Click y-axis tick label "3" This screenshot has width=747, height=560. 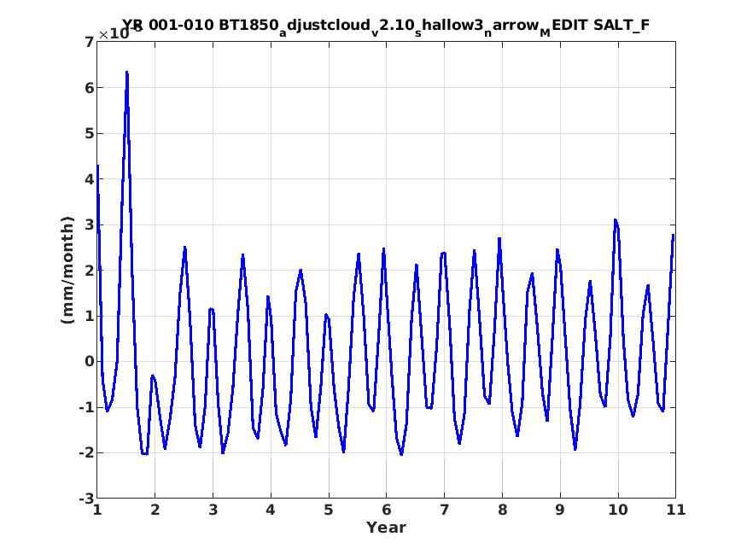click(90, 225)
